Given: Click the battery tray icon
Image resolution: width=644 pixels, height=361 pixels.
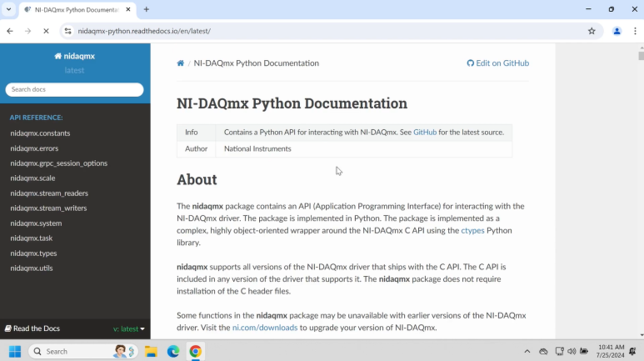Looking at the screenshot, I should pyautogui.click(x=584, y=352).
